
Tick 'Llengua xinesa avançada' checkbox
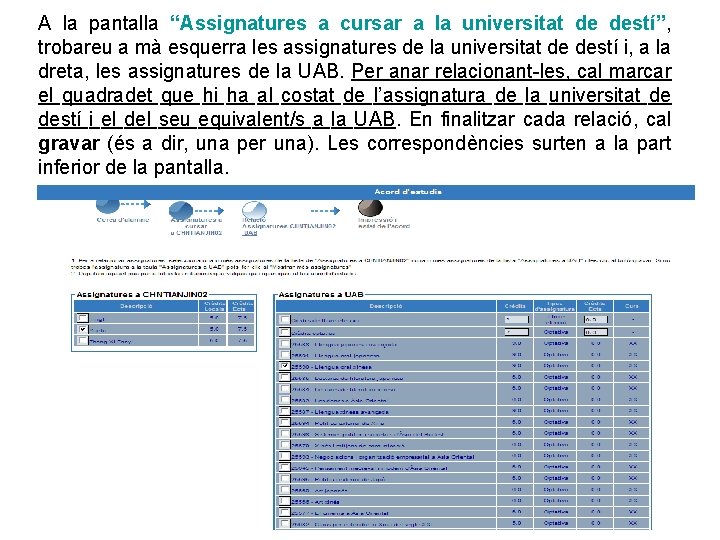(x=285, y=411)
